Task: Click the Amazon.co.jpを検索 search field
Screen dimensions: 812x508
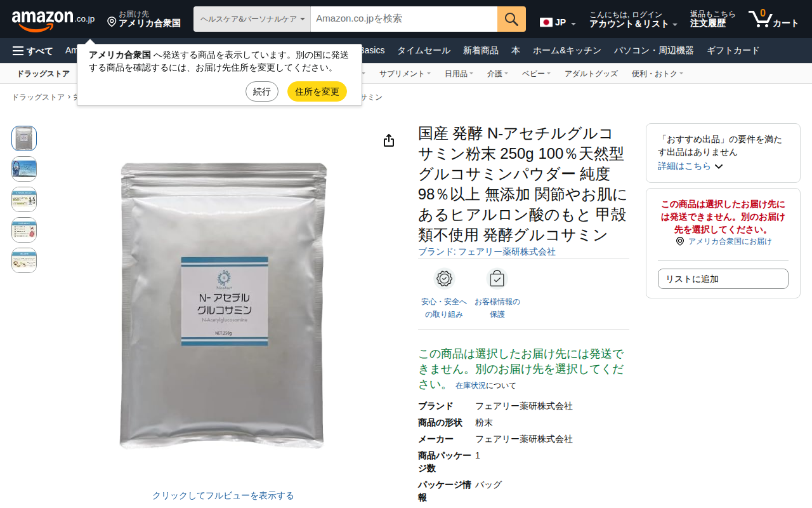Action: tap(404, 19)
